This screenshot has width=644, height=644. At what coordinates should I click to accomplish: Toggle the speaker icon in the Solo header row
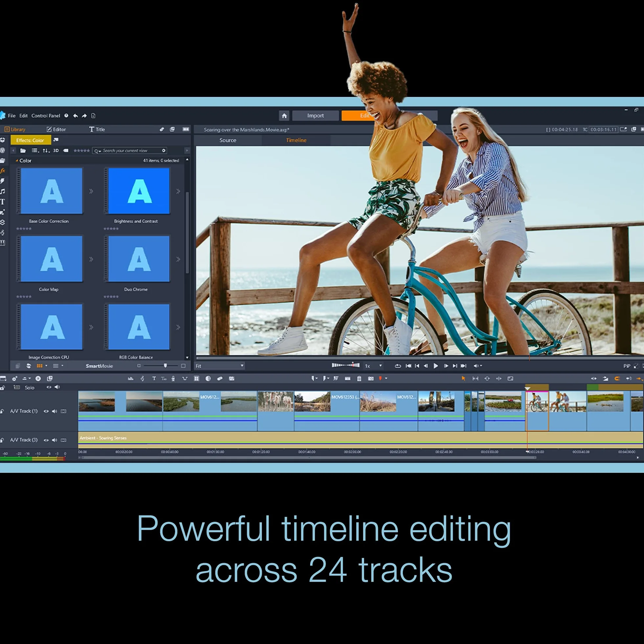click(x=57, y=387)
